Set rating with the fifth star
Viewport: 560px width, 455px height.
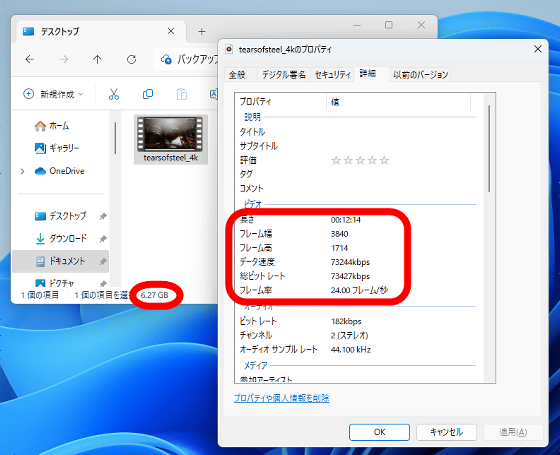pos(384,160)
